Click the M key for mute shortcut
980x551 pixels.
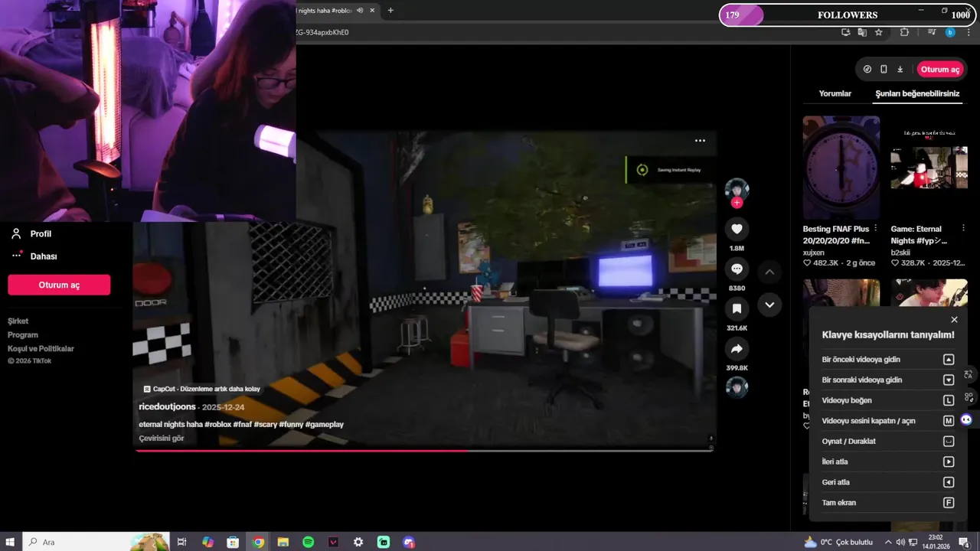949,421
